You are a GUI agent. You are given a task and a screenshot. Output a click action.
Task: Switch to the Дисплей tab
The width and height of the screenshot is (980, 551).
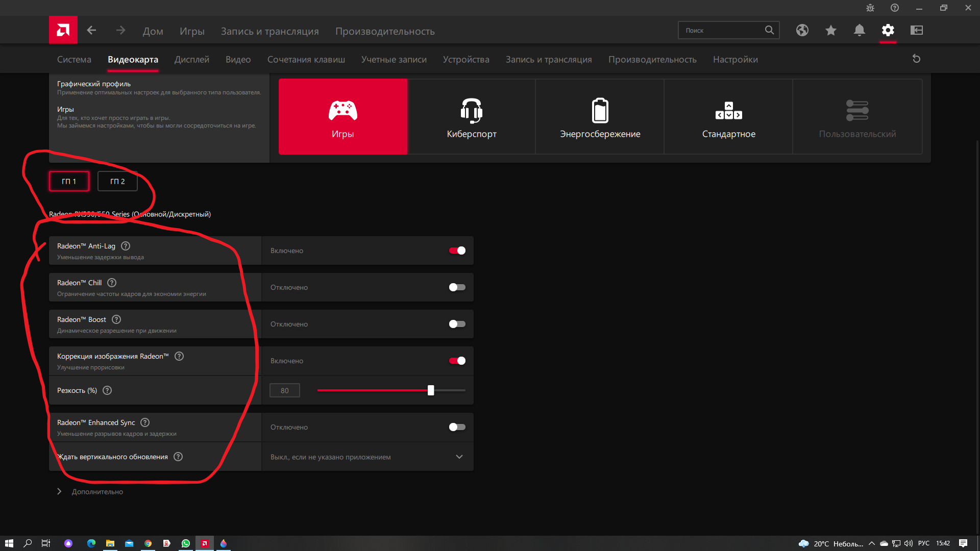191,59
